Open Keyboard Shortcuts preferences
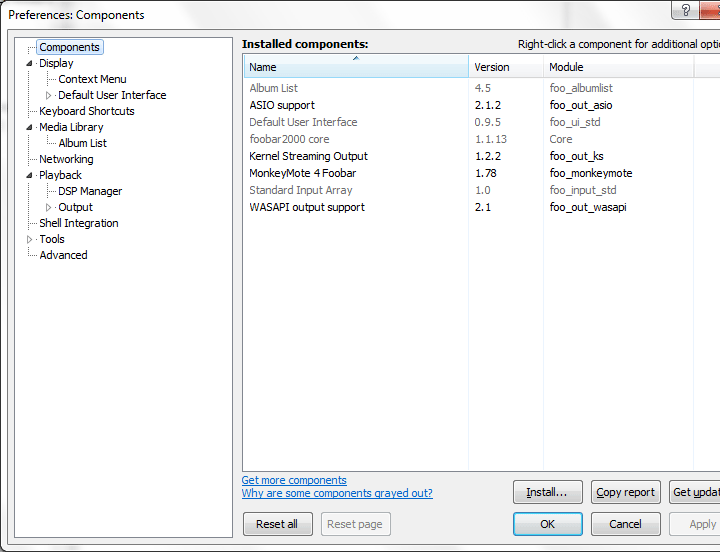This screenshot has width=720, height=552. click(x=87, y=111)
